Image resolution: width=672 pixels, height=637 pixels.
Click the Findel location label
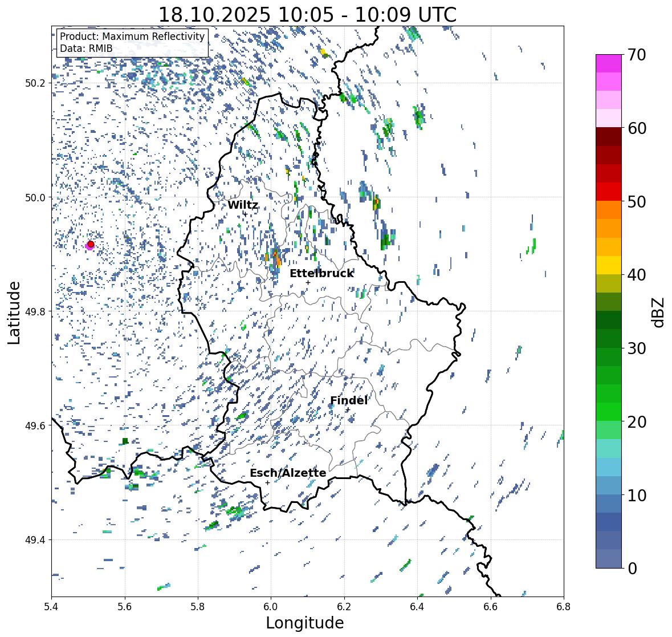(x=348, y=400)
